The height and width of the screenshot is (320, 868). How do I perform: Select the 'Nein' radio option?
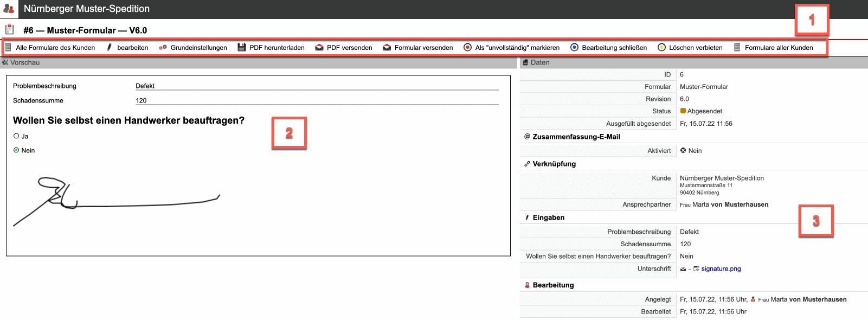[16, 150]
